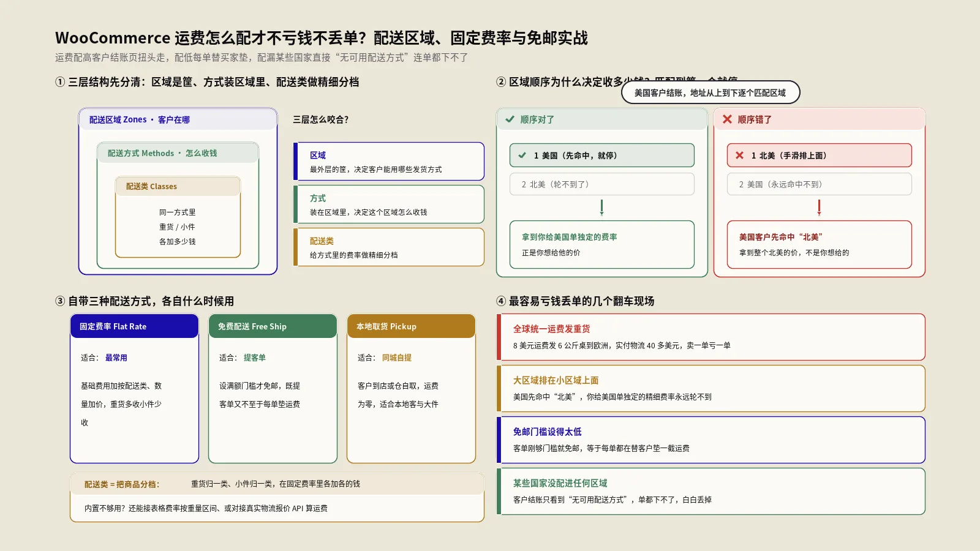The height and width of the screenshot is (551, 980).
Task: Click the 配送类 Classes header
Action: point(178,186)
